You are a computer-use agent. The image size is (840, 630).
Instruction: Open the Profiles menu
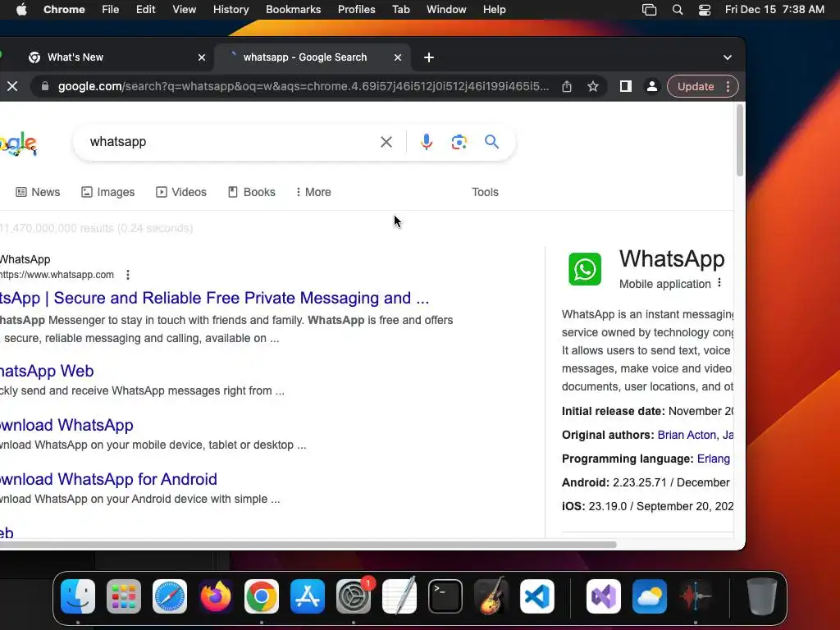point(356,10)
